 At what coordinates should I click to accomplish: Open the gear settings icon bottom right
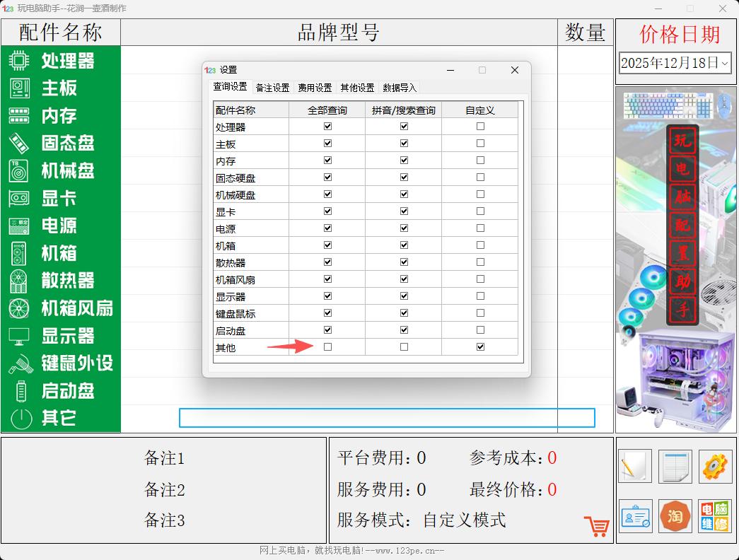point(714,467)
